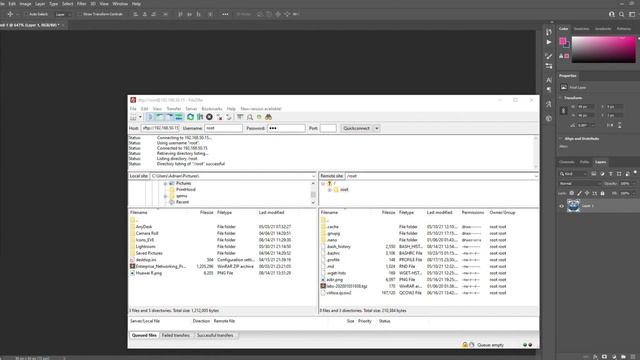Open Photoshop Window menu

point(120,4)
